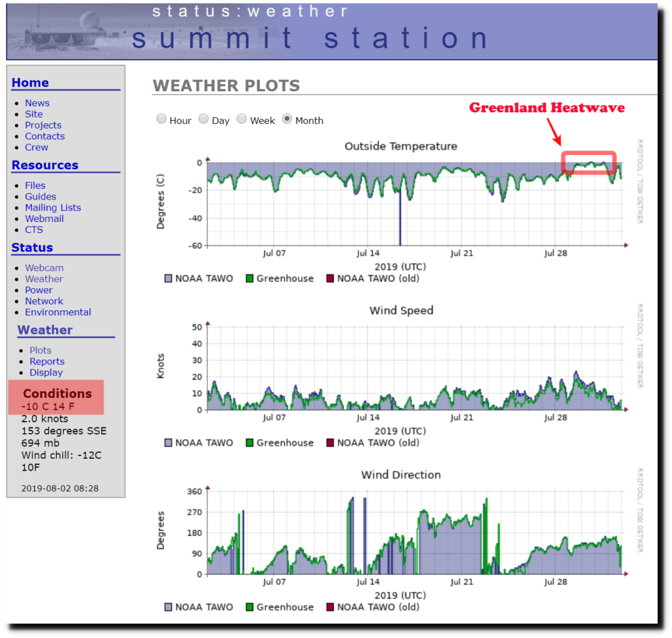Viewport: 672px width, 638px height.
Task: Open the Webcam status link
Action: [x=44, y=268]
